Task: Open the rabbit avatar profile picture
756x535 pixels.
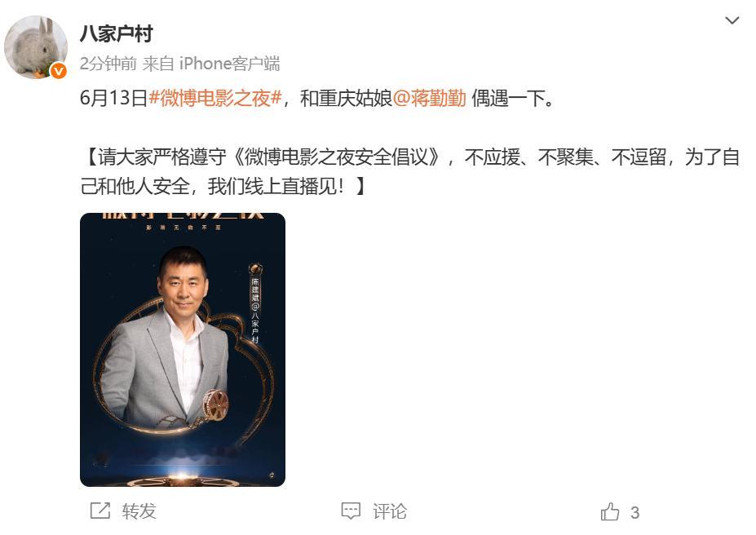Action: click(36, 46)
